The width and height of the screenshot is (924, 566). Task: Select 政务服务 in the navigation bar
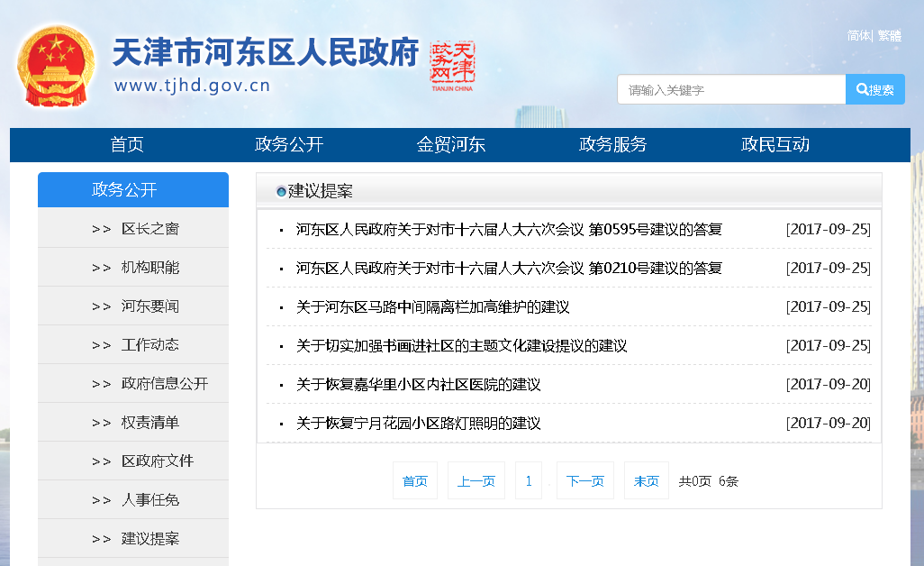tap(612, 145)
